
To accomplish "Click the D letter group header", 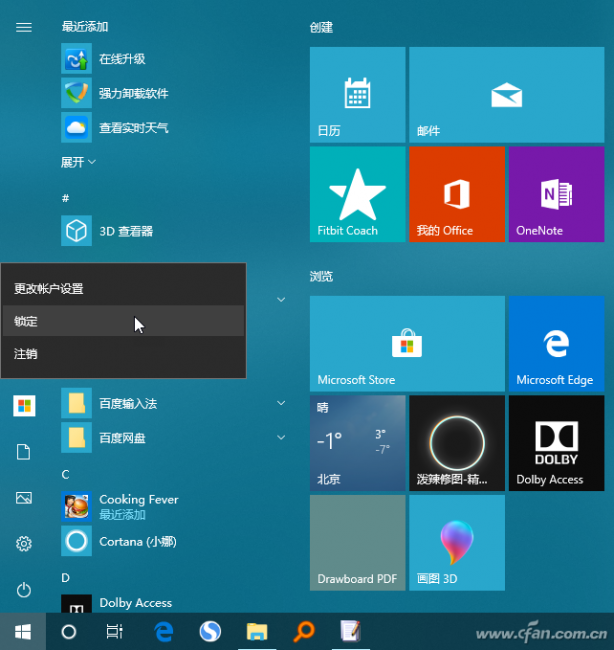I will [66, 577].
